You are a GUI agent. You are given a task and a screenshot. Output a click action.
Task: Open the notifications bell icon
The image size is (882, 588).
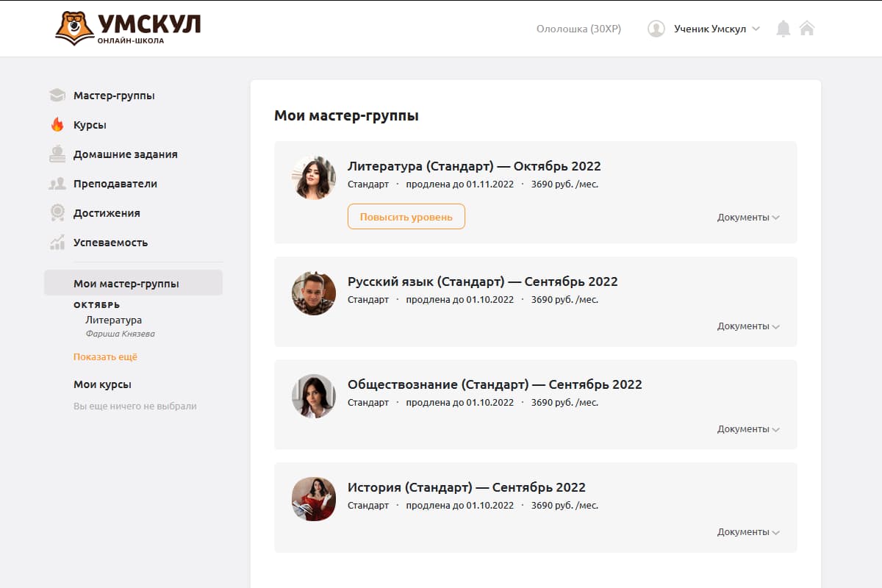783,28
